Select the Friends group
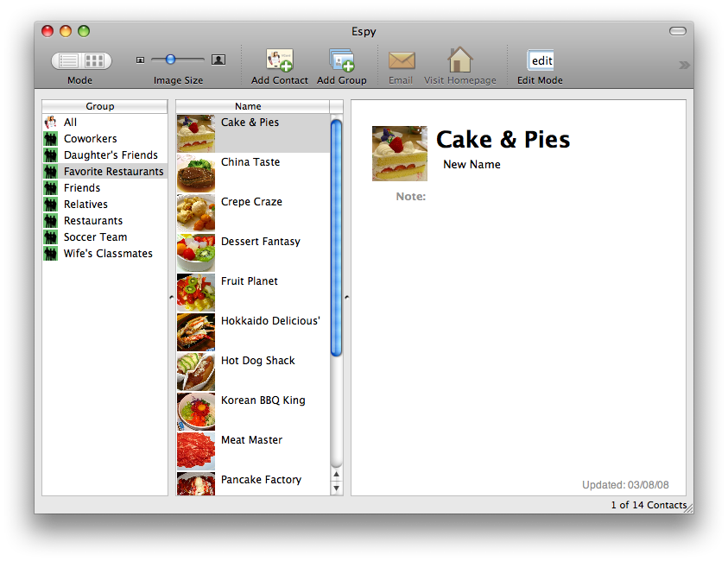This screenshot has height=561, width=728. pyautogui.click(x=104, y=188)
